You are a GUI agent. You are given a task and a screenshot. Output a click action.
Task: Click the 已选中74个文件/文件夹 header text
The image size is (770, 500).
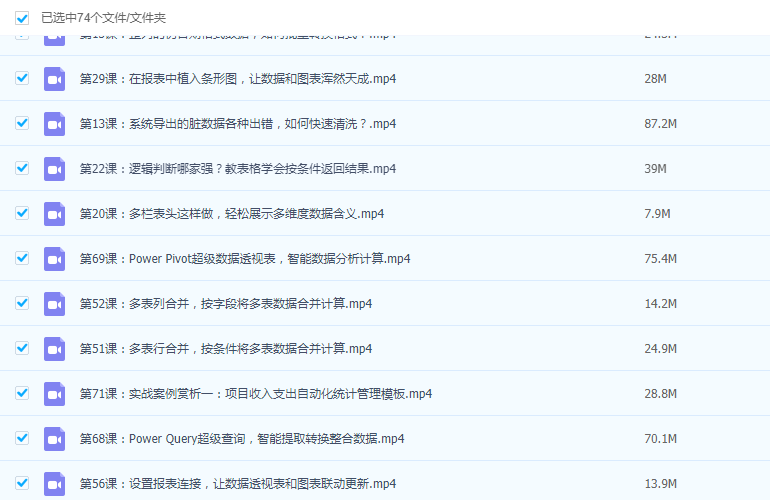(x=103, y=18)
